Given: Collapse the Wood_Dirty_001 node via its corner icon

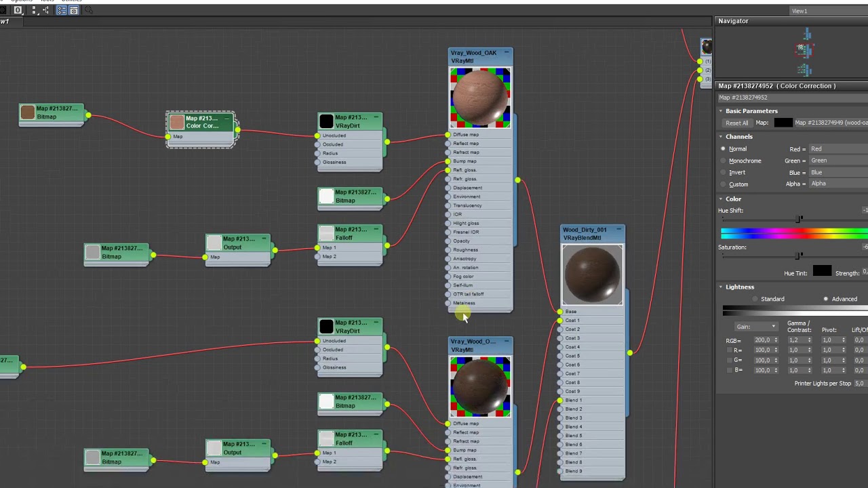Looking at the screenshot, I should 619,230.
